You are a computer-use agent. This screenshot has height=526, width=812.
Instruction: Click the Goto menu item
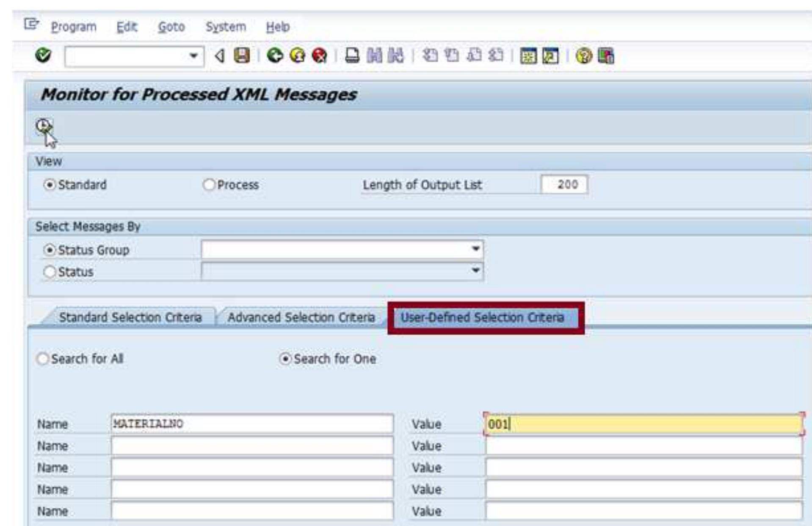coord(171,27)
